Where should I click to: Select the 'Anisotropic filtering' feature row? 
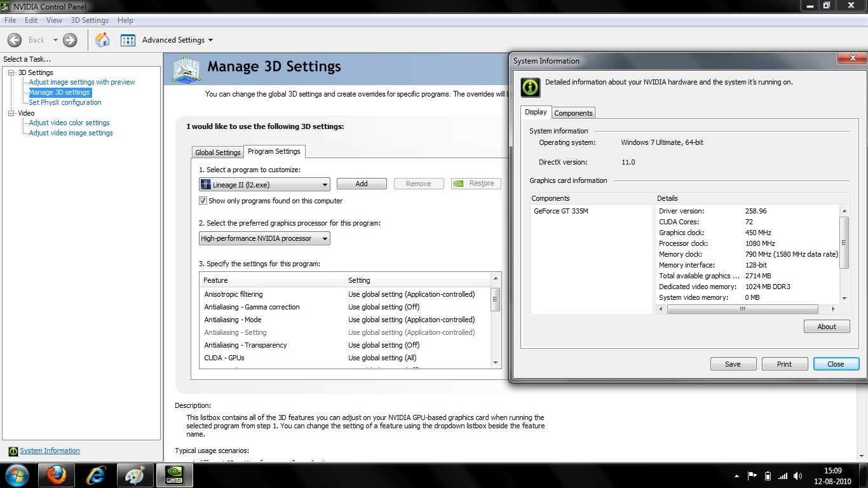tap(345, 294)
